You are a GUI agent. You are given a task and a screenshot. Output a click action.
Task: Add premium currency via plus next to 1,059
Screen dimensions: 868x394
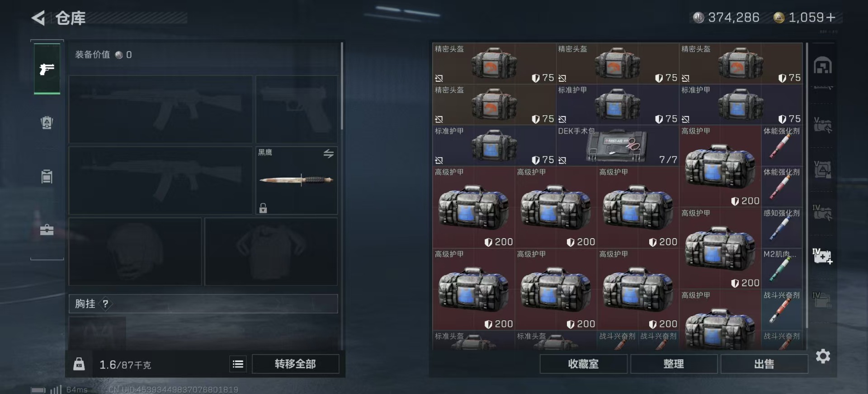(830, 18)
